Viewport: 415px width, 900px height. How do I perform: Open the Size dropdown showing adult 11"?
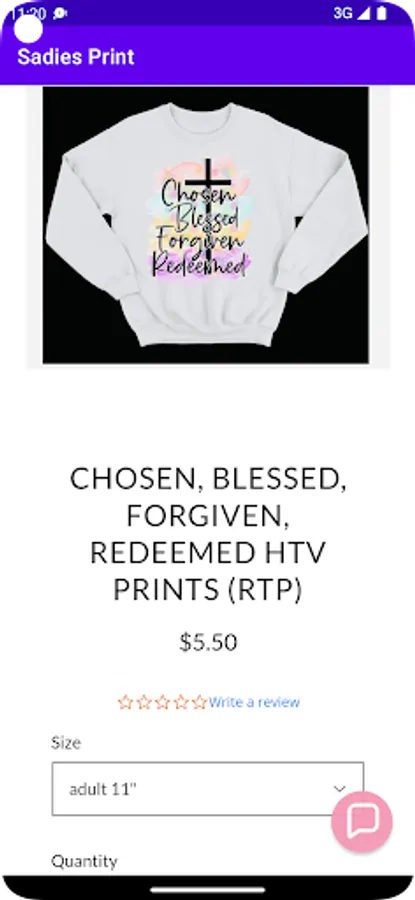pos(208,789)
